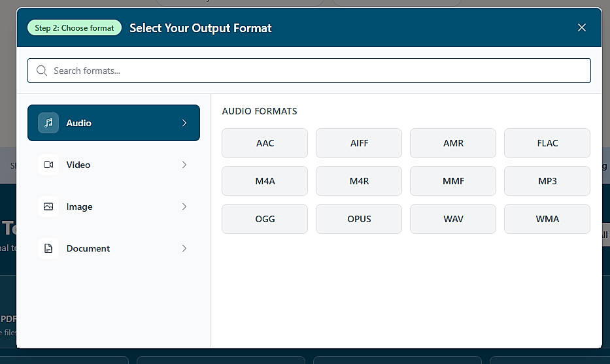
Task: Switch to the Image category
Action: [114, 207]
